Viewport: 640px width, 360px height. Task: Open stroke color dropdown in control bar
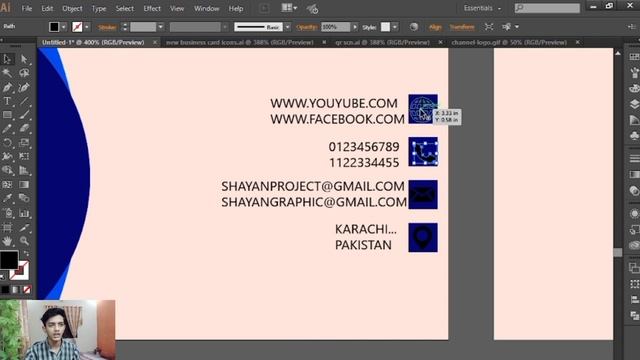point(87,27)
